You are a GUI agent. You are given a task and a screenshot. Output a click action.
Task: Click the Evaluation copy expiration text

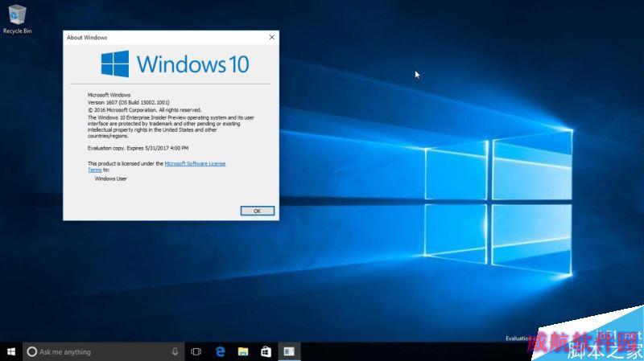[x=138, y=148]
